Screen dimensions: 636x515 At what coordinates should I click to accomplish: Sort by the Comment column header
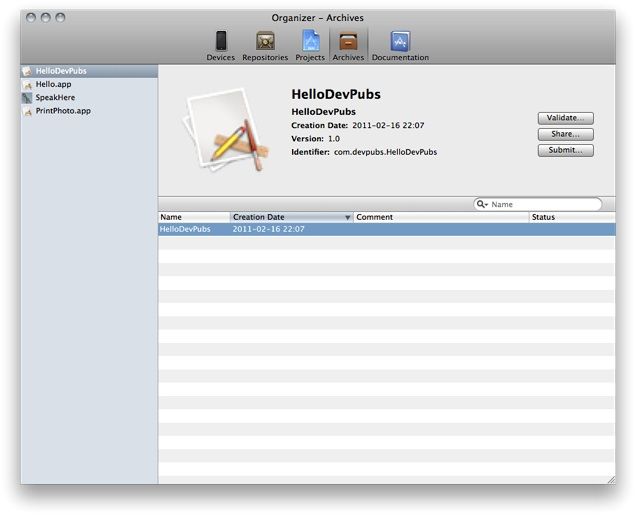(x=441, y=217)
